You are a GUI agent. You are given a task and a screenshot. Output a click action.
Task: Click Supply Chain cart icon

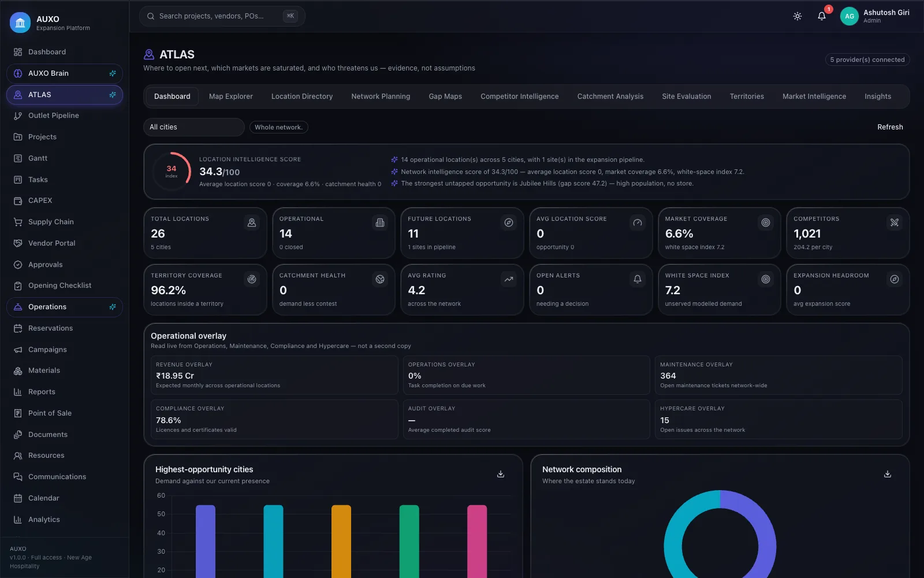[x=18, y=222]
